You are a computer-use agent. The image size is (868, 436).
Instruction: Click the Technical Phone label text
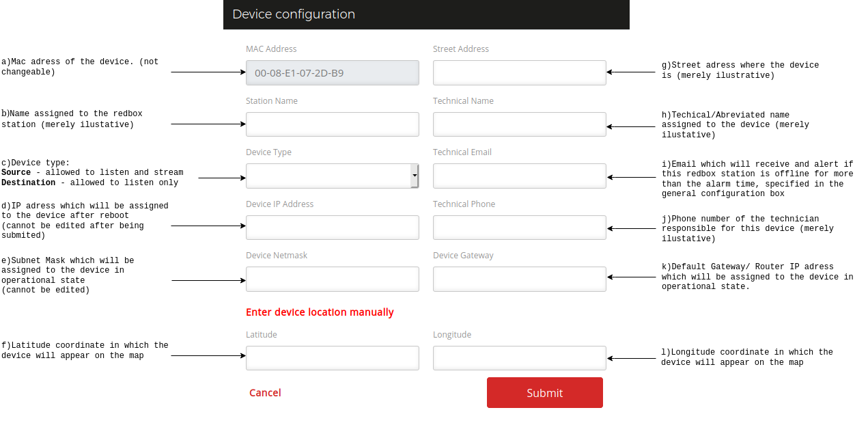click(x=464, y=204)
